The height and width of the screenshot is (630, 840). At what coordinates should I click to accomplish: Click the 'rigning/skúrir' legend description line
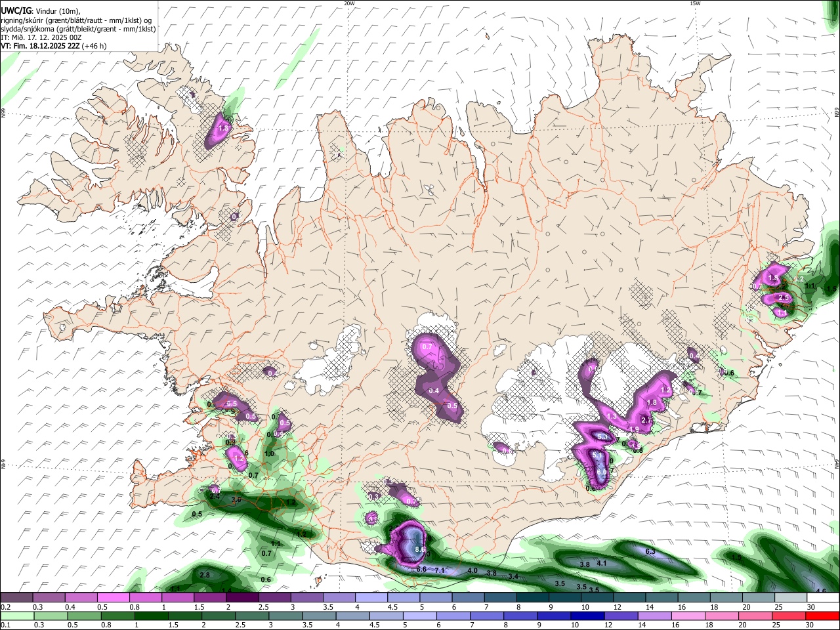pos(77,20)
